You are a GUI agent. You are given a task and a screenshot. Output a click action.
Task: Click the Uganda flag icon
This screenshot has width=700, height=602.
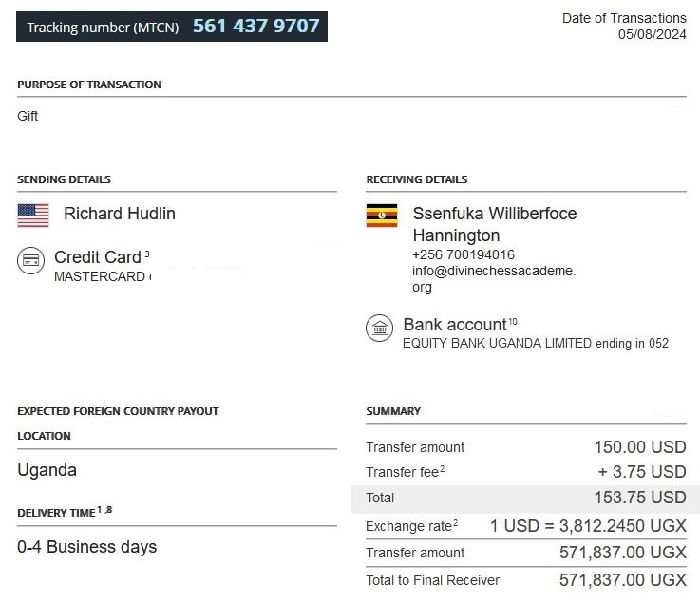[x=382, y=216]
